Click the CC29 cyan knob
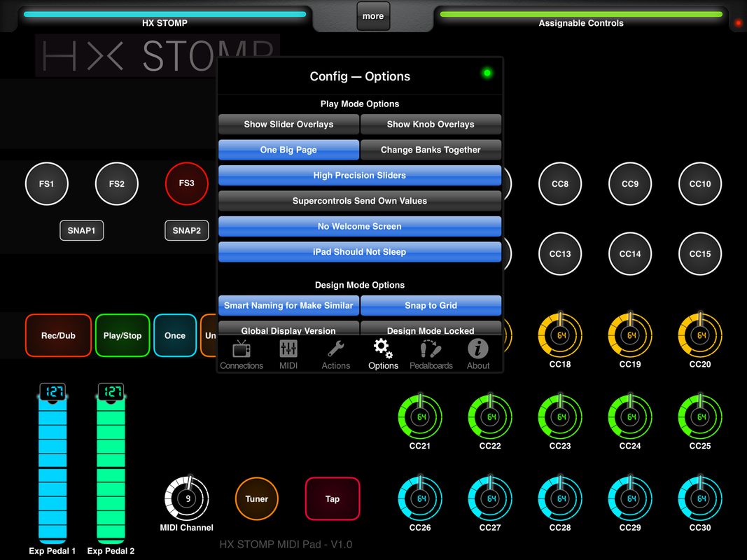The height and width of the screenshot is (560, 747). click(x=630, y=498)
